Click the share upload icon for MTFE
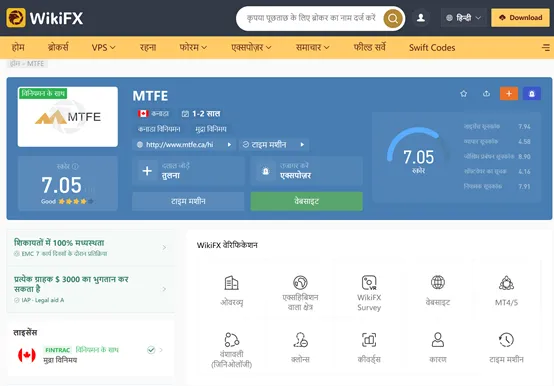Screen dimensions: 554x386 coord(486,94)
